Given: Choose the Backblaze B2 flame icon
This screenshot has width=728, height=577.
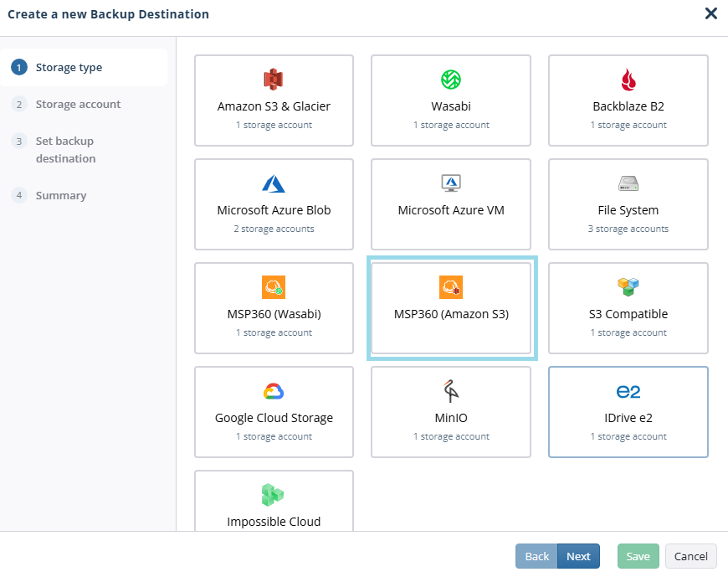Looking at the screenshot, I should tap(628, 80).
